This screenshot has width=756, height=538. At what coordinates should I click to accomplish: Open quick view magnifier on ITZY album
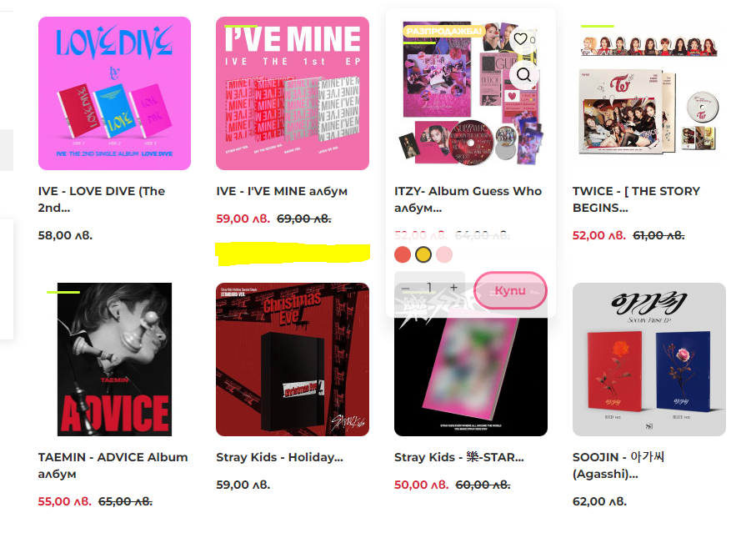pyautogui.click(x=523, y=75)
